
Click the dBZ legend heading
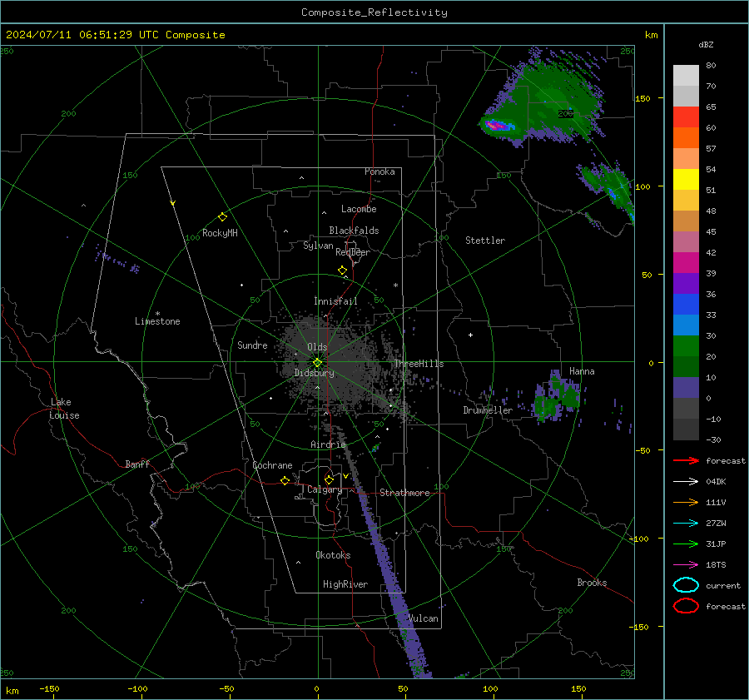click(706, 44)
